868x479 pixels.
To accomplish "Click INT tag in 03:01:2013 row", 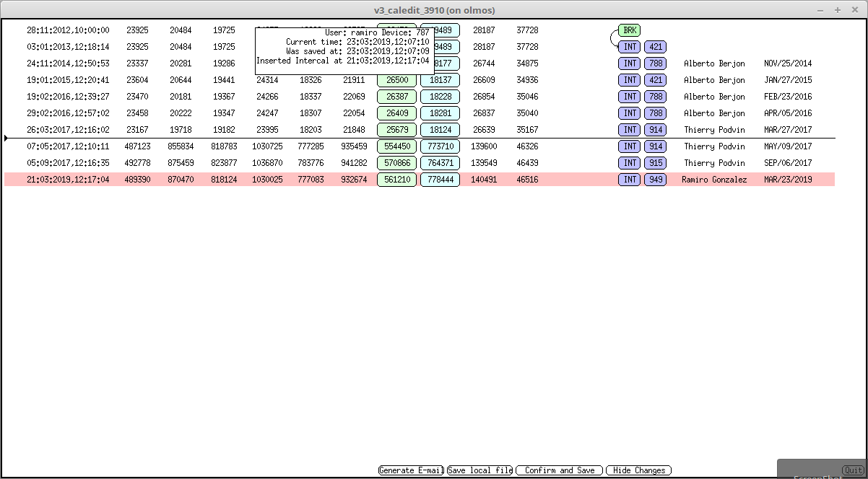I will [630, 47].
